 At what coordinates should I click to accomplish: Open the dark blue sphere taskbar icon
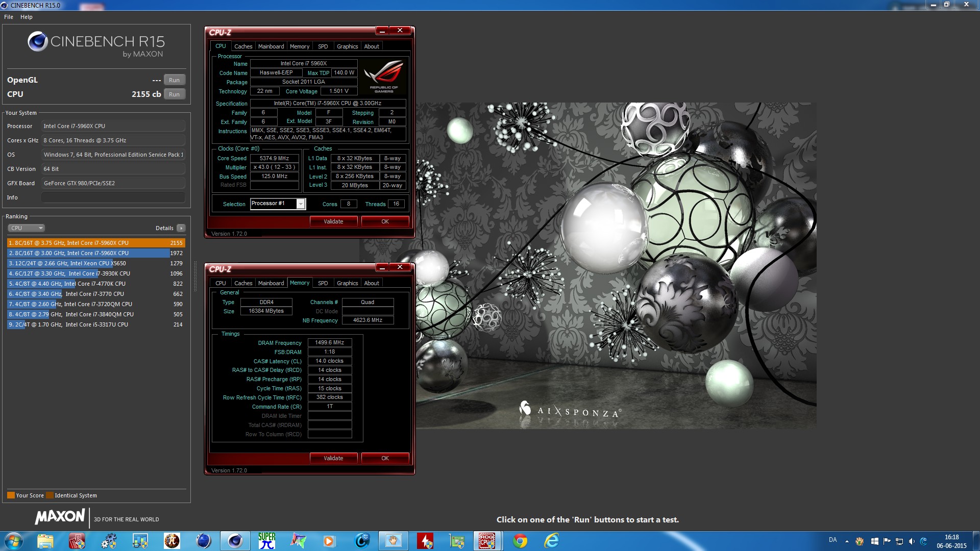pyautogui.click(x=204, y=541)
